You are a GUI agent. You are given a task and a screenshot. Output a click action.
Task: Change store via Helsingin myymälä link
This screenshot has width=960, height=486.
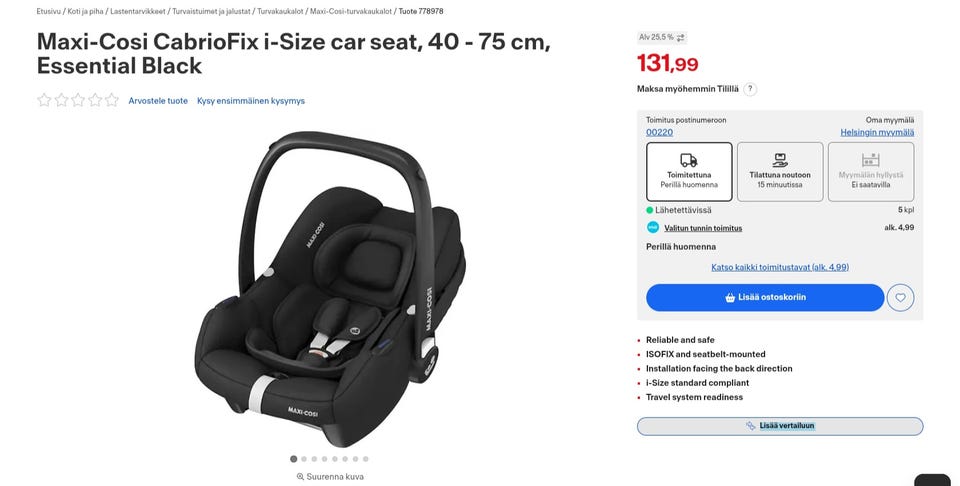tap(877, 132)
